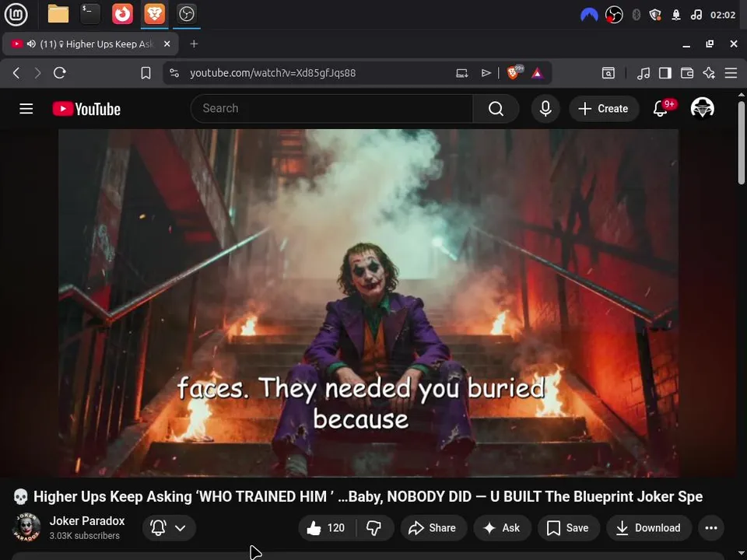Screen dimensions: 747x560
Task: Mute the tab via speaker icon
Action: [31, 44]
